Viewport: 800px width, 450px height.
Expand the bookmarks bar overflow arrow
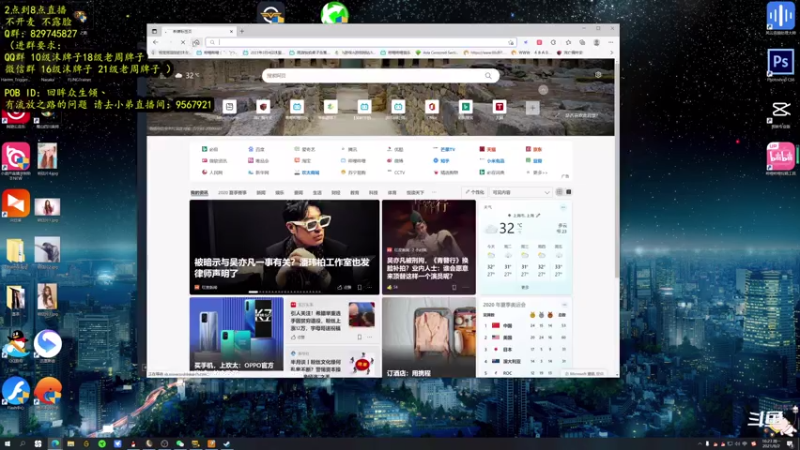click(x=612, y=53)
